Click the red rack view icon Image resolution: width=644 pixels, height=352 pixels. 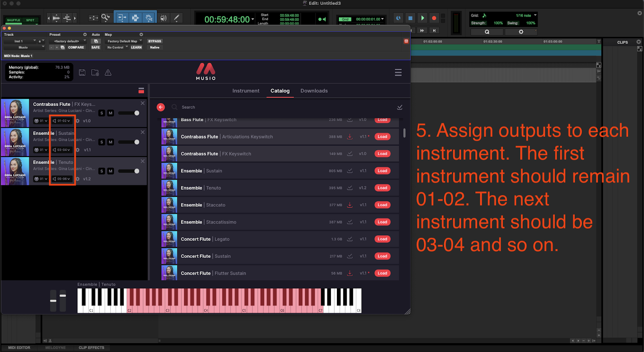[141, 91]
